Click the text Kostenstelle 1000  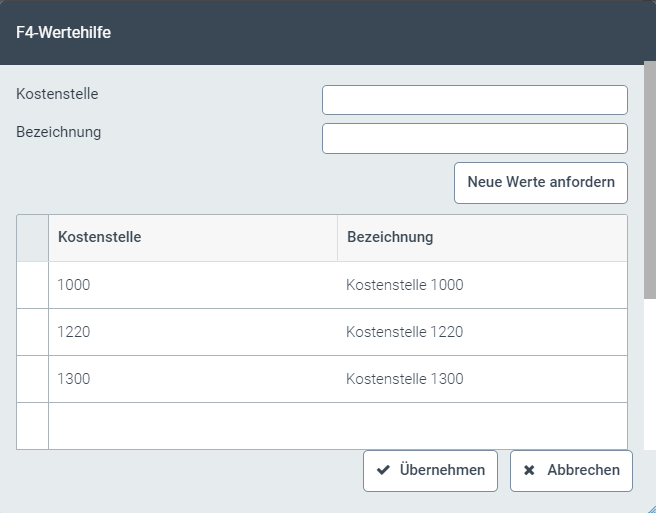(x=405, y=285)
